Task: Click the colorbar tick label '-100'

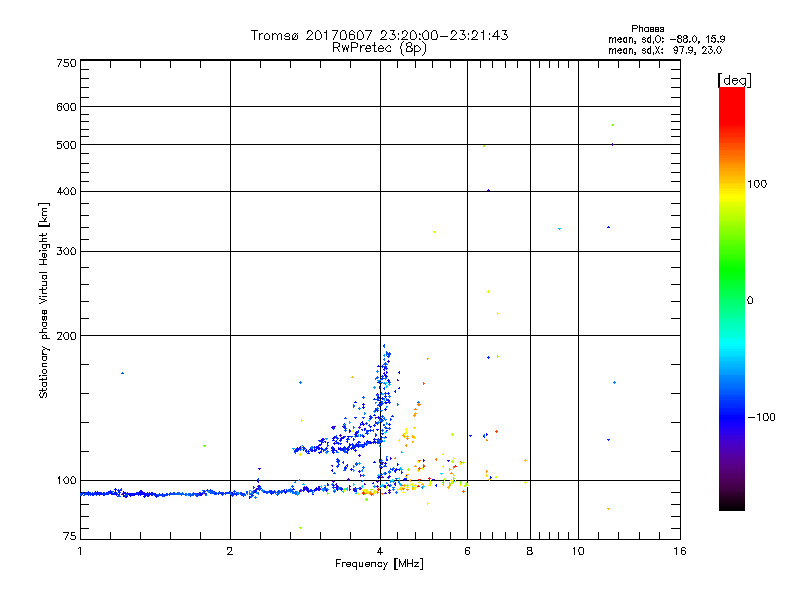Action: [761, 417]
